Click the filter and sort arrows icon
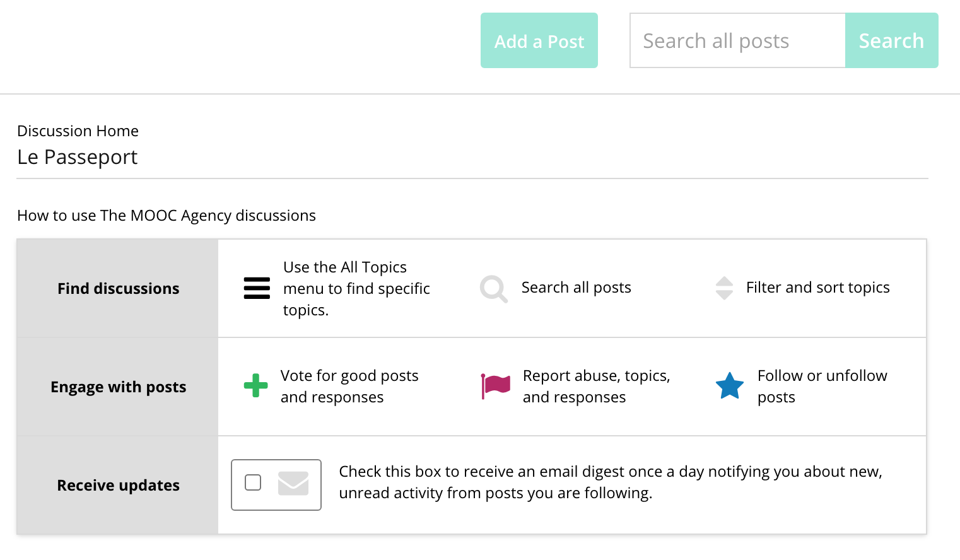Image resolution: width=960 pixels, height=560 pixels. pos(724,288)
